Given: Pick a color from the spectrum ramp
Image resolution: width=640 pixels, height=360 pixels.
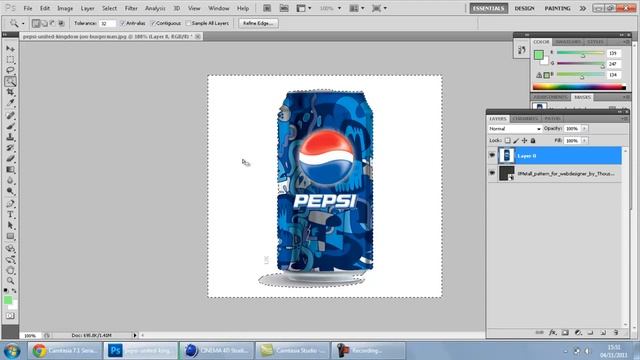Looking at the screenshot, I should [579, 87].
